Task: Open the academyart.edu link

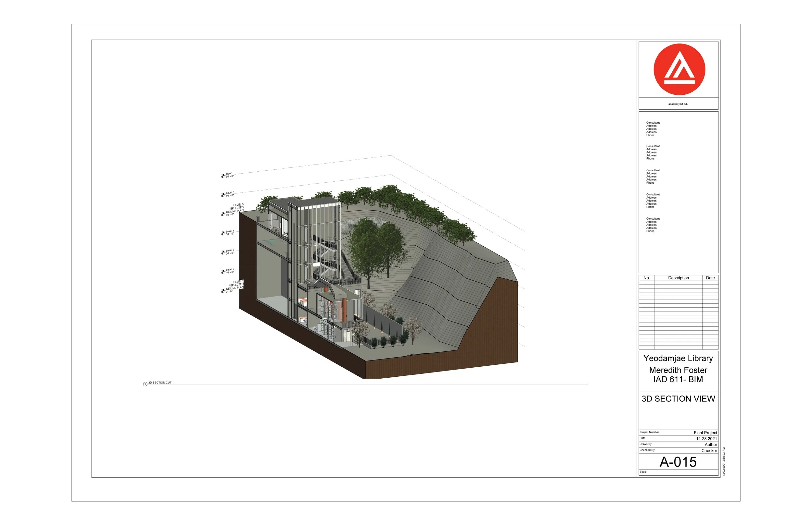Action: (678, 104)
